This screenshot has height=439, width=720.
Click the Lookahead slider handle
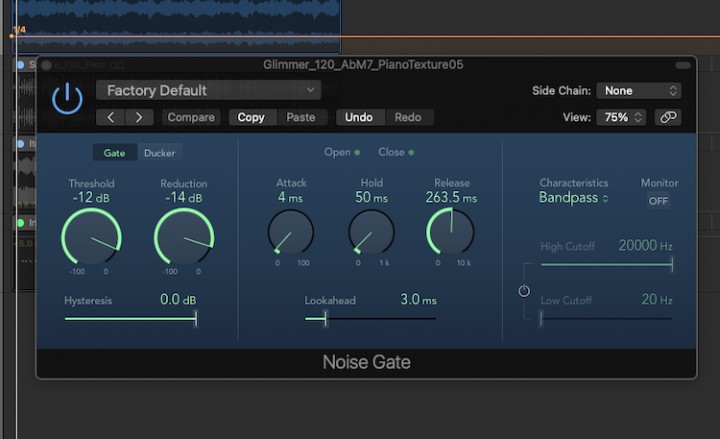pyautogui.click(x=325, y=318)
